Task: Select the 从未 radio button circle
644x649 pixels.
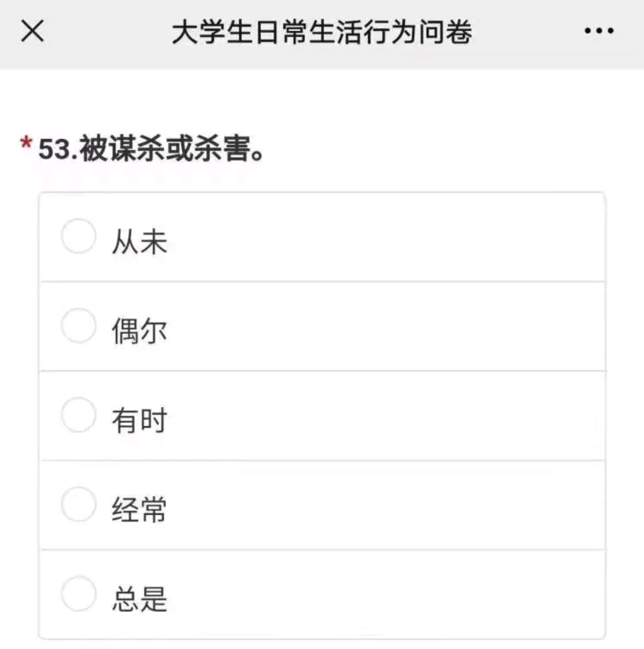Action: [78, 237]
